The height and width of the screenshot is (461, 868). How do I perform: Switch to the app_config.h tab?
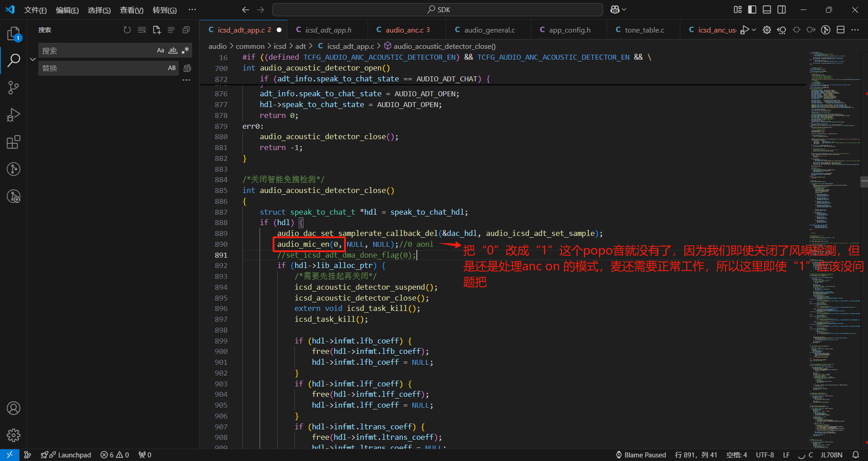pyautogui.click(x=569, y=30)
